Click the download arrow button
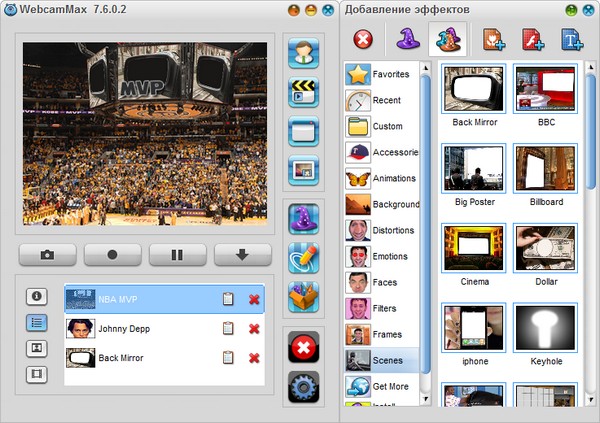The image size is (600, 423). click(242, 255)
